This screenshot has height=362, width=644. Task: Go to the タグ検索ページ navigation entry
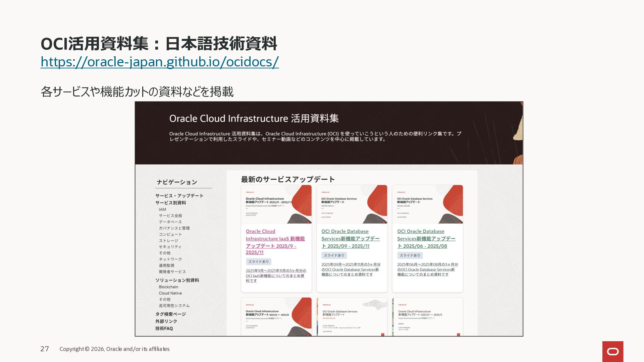click(170, 314)
